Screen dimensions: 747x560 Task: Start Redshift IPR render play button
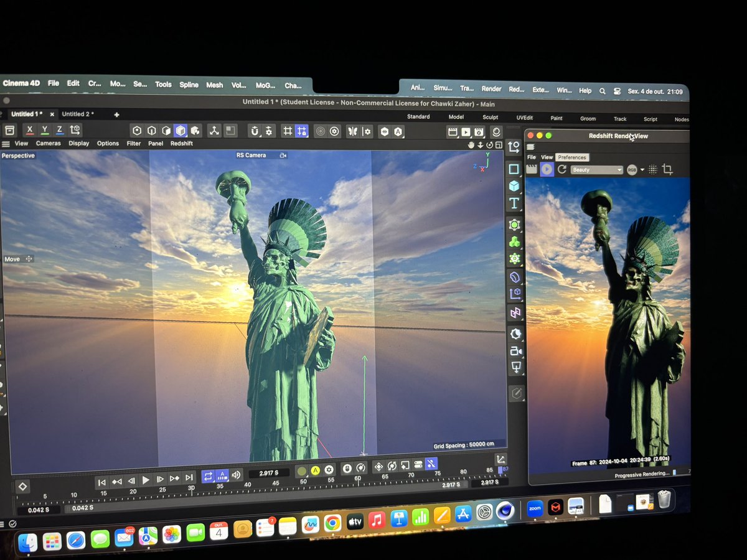click(547, 169)
